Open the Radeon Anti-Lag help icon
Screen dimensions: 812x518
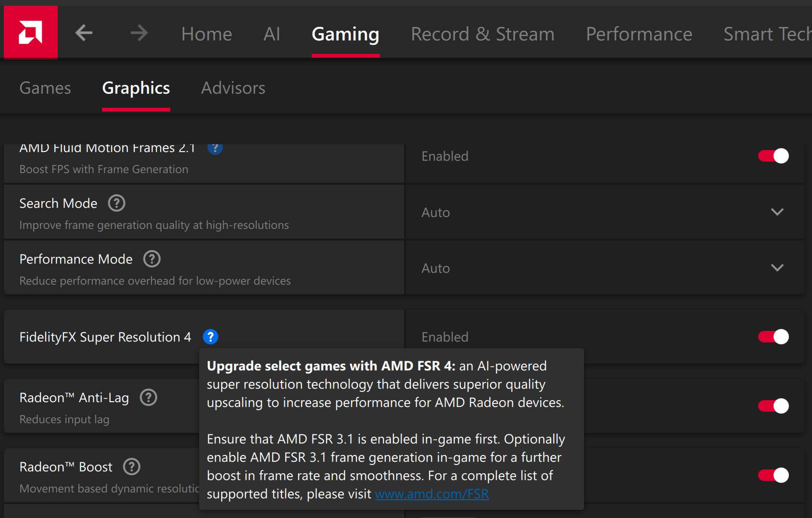tap(148, 397)
